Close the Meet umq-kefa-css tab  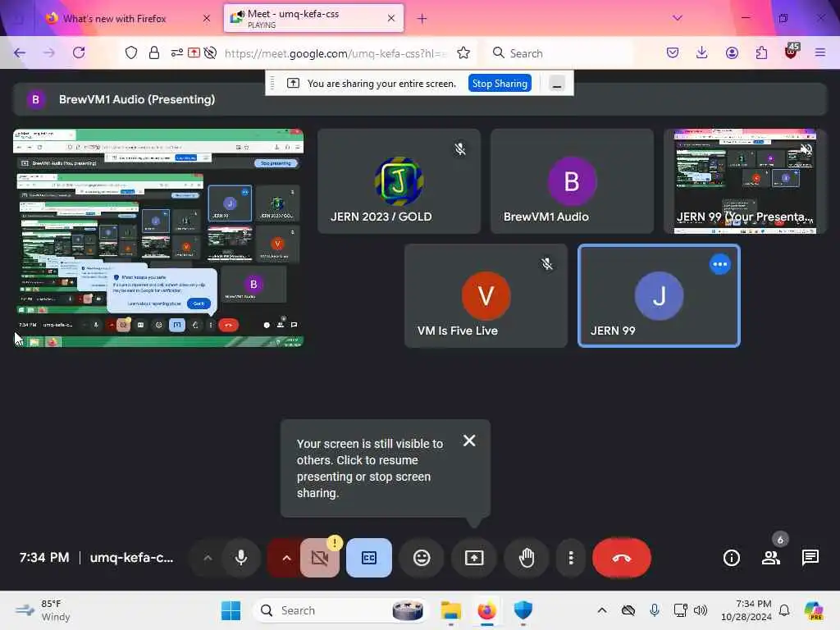tap(391, 18)
